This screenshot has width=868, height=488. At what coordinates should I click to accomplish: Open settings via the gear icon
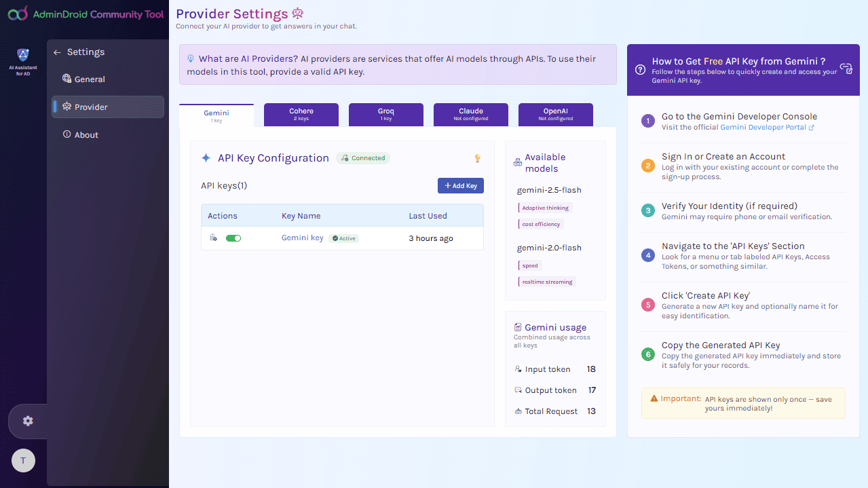[28, 421]
